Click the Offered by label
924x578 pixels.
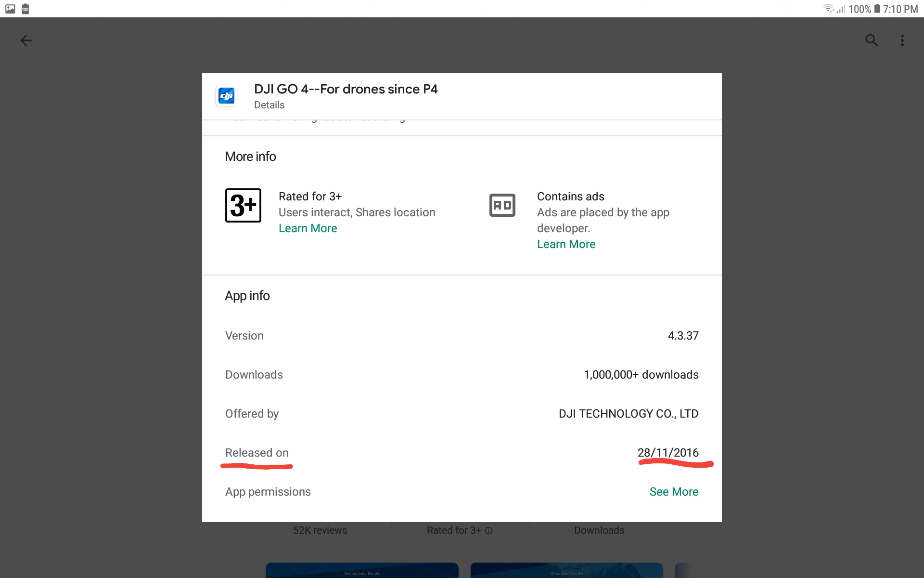pyautogui.click(x=252, y=414)
